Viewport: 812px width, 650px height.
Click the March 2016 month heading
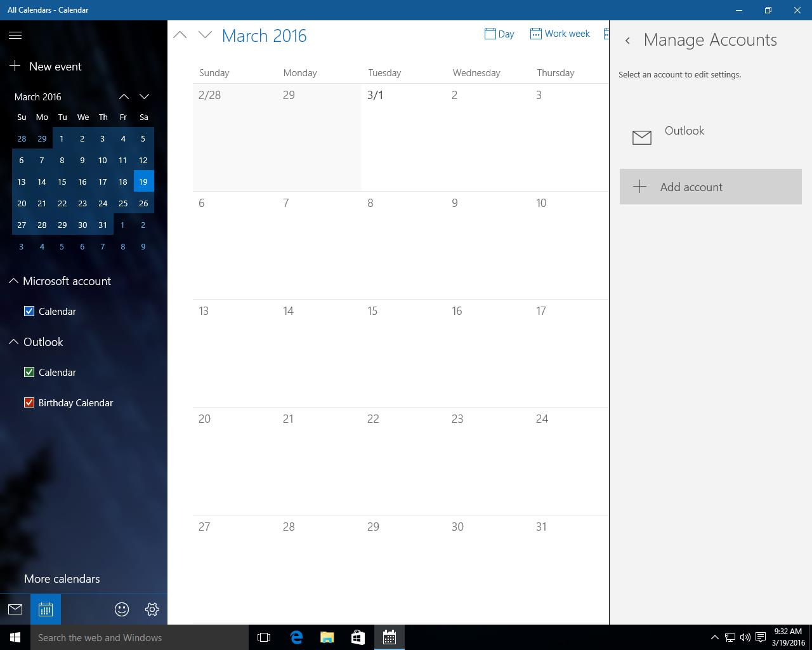[265, 36]
